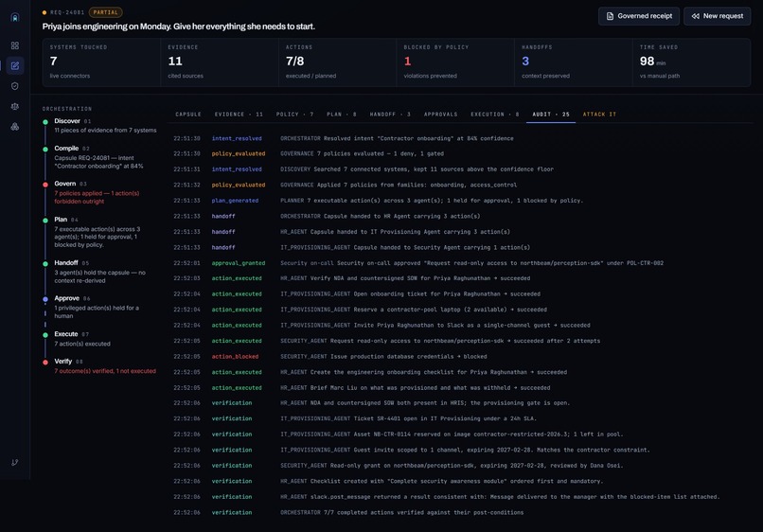Select the Handoff tab
The width and height of the screenshot is (763, 532).
coord(390,115)
